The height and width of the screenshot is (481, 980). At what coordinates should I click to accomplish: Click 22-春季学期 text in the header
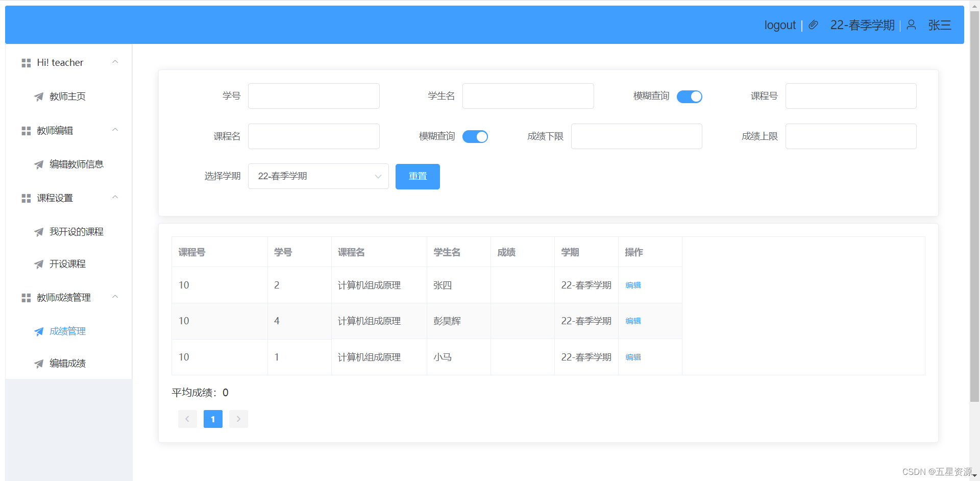click(x=862, y=25)
